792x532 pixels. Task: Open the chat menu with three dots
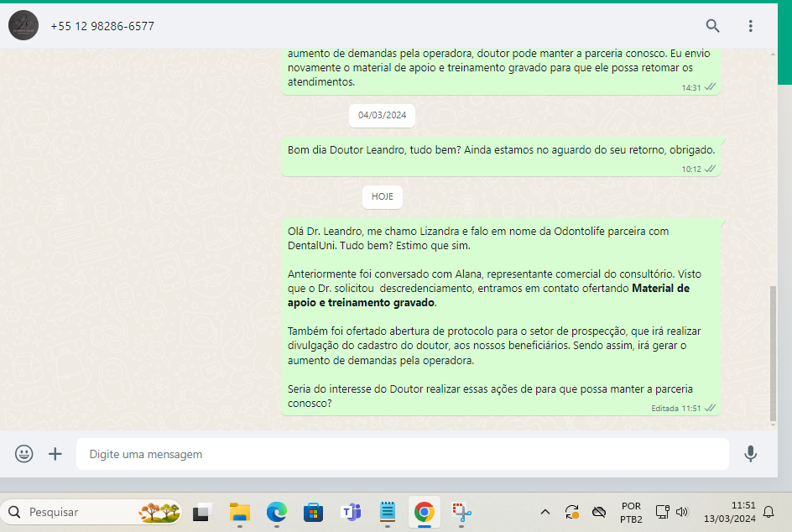pos(751,26)
